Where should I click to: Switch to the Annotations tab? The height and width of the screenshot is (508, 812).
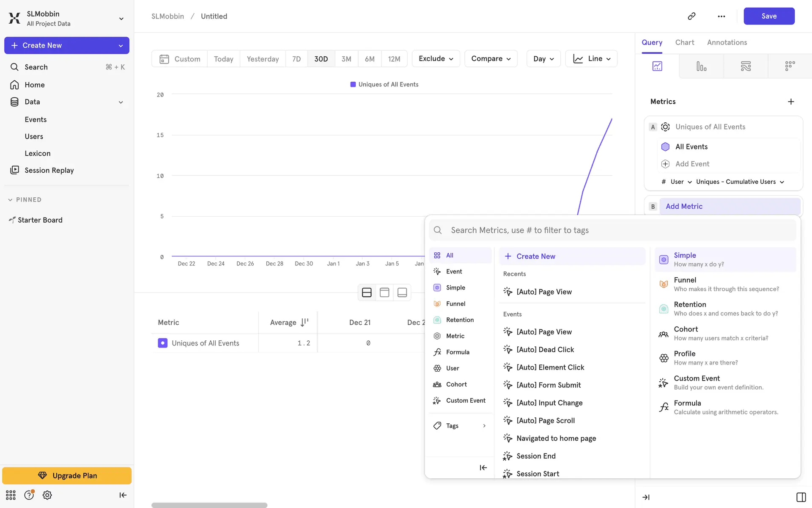click(727, 42)
